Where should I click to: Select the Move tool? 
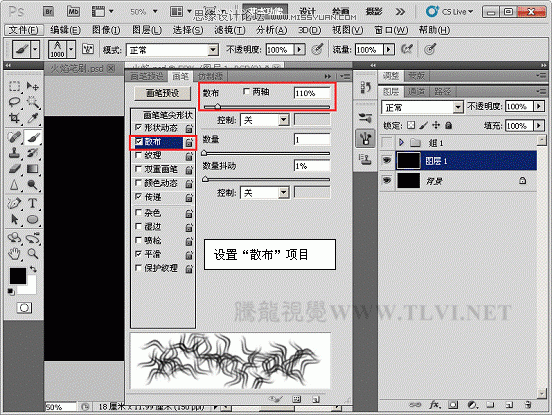33,86
